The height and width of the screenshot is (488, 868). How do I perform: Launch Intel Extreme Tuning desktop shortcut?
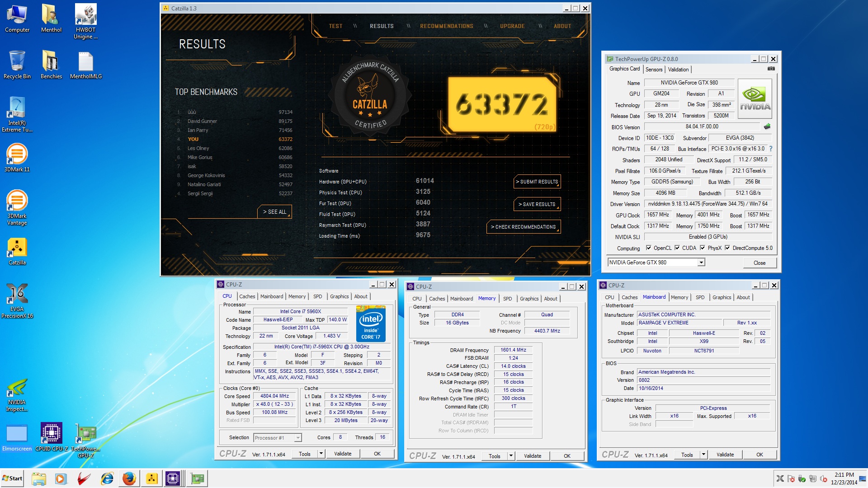17,114
